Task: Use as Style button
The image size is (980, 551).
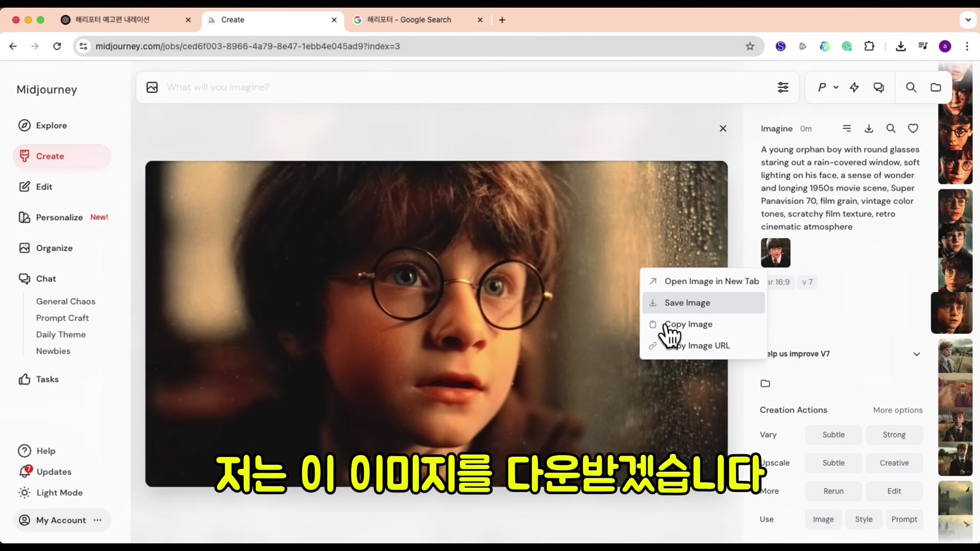Action: point(864,519)
